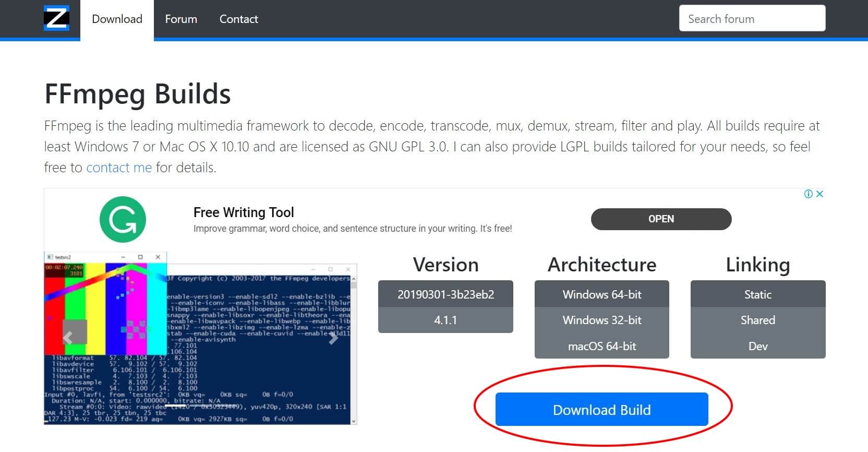Image resolution: width=868 pixels, height=452 pixels.
Task: Click the Linking column heading
Action: pos(758,265)
